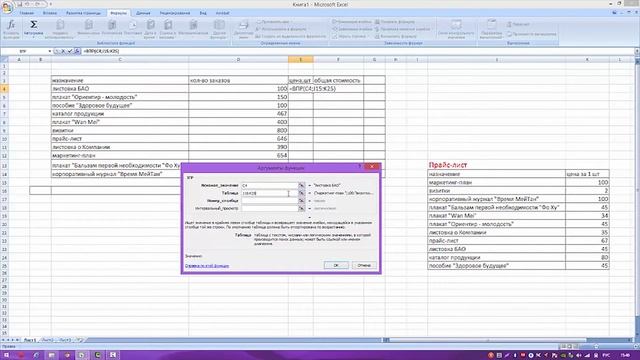Open the Данные ribbon tab
The width and height of the screenshot is (640, 360).
[143, 13]
